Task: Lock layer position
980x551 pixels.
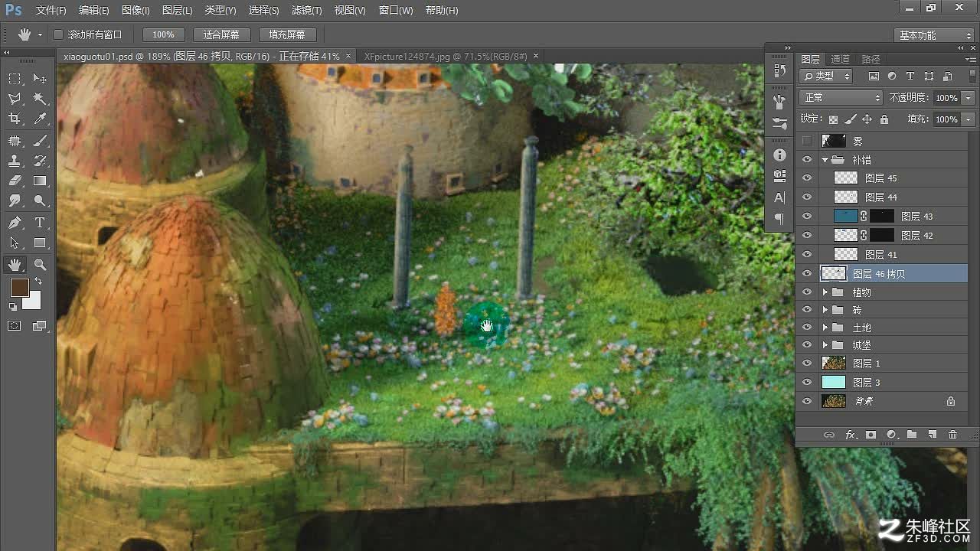Action: click(x=867, y=119)
